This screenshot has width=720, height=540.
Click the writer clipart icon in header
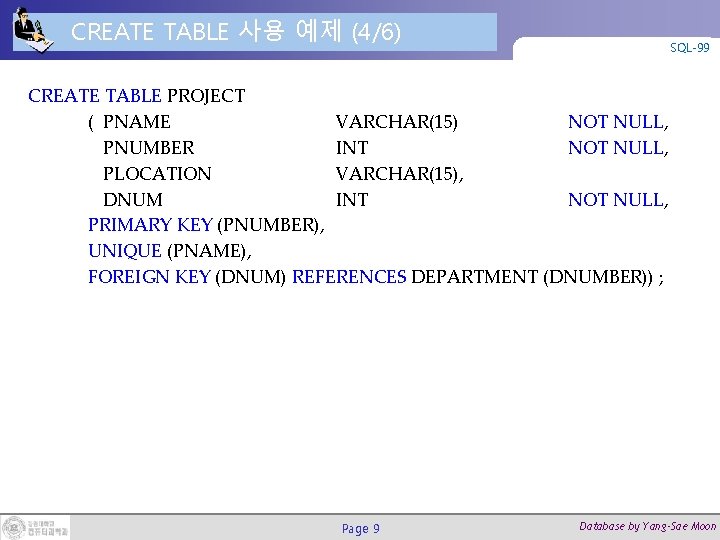(33, 30)
